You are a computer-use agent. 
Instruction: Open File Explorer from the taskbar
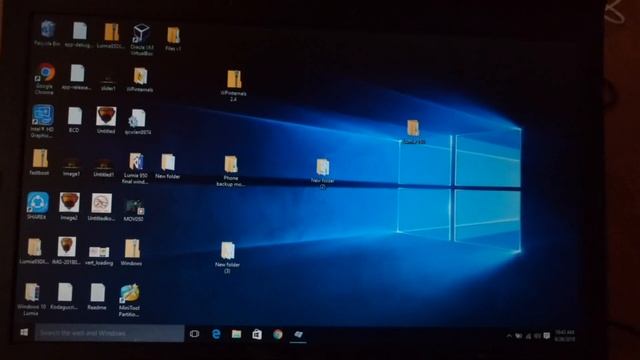236,334
